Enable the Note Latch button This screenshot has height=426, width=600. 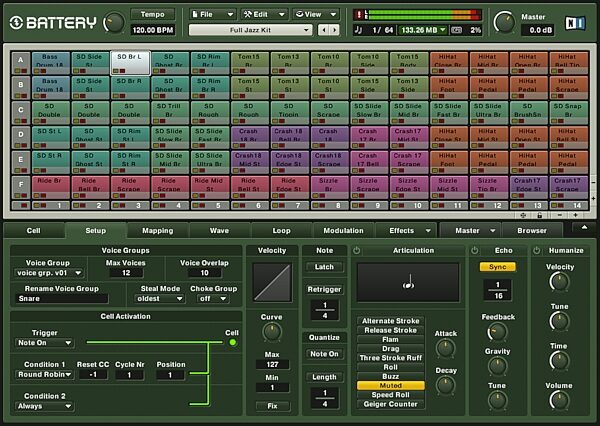(324, 267)
